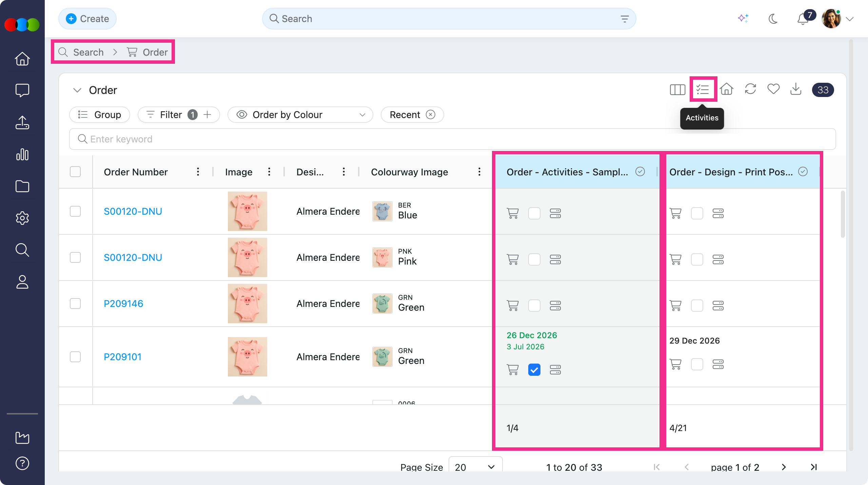The width and height of the screenshot is (868, 485).
Task: Select the row checkbox for S00120-DNU Pink
Action: tap(75, 257)
